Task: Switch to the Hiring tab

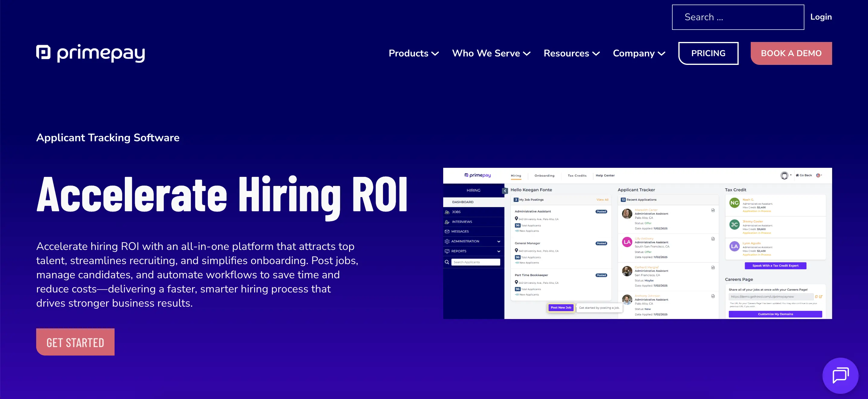Action: tap(516, 176)
